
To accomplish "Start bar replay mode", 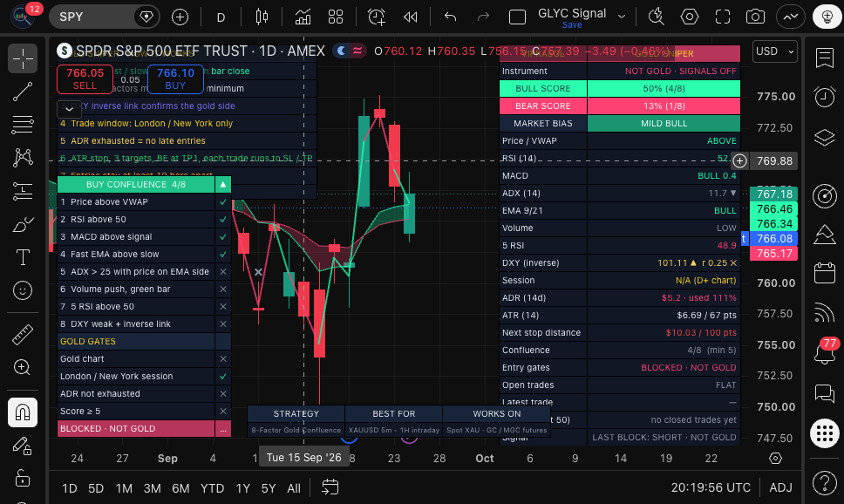I will 410,17.
